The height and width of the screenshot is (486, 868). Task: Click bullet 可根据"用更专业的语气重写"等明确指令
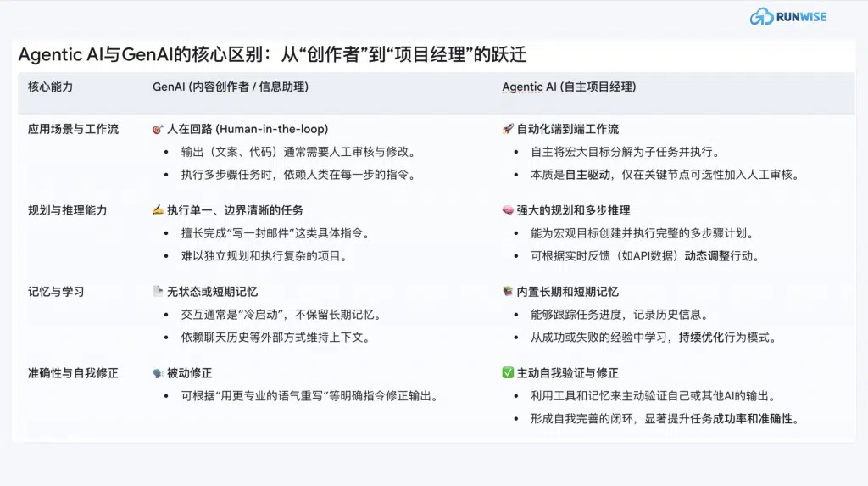(x=312, y=396)
